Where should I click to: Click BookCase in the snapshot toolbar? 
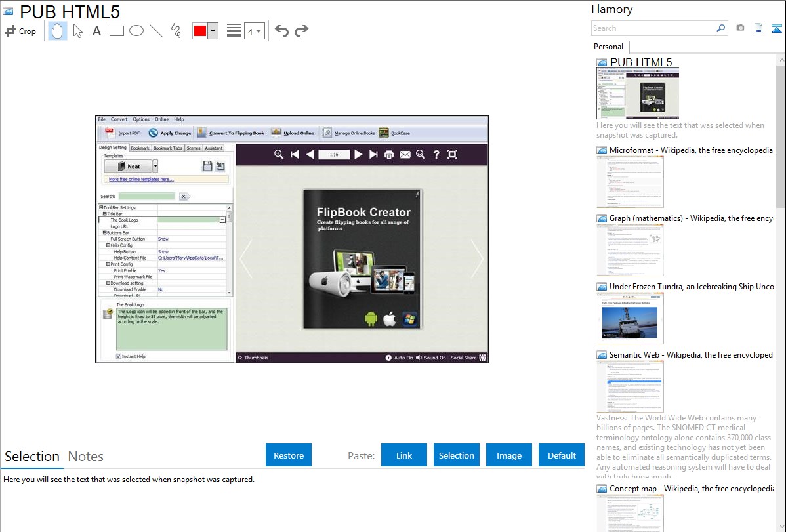[x=394, y=133]
